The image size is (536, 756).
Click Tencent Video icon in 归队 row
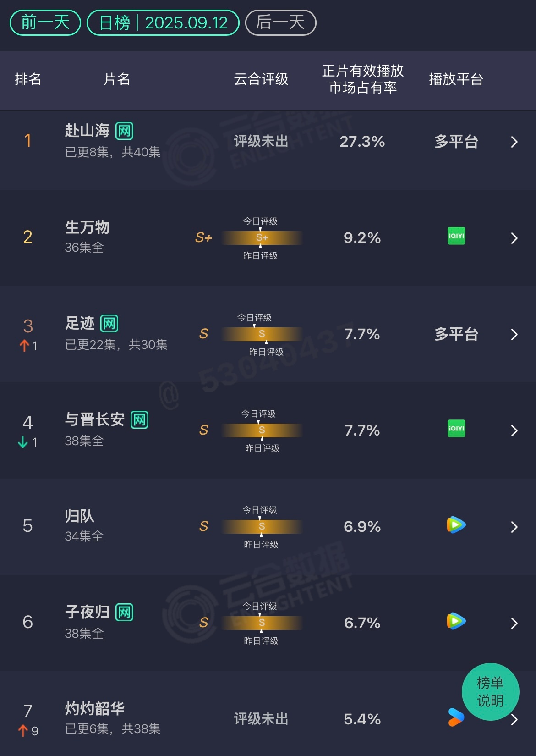point(456,525)
